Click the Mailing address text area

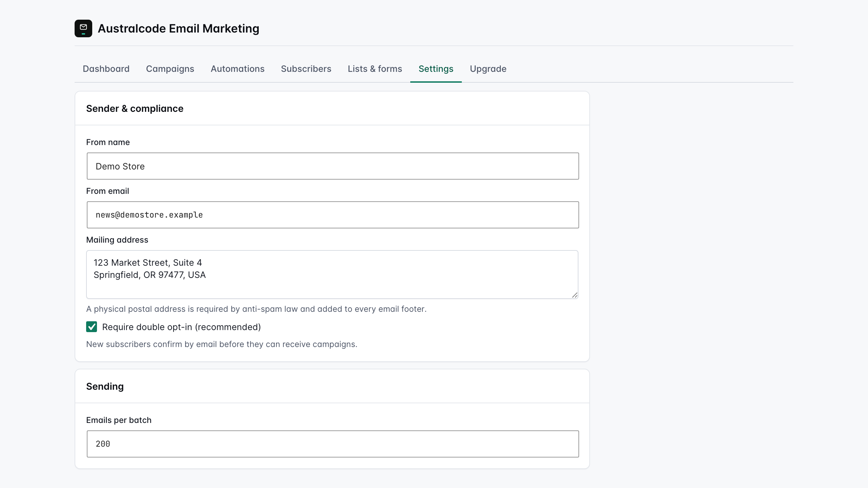(332, 274)
